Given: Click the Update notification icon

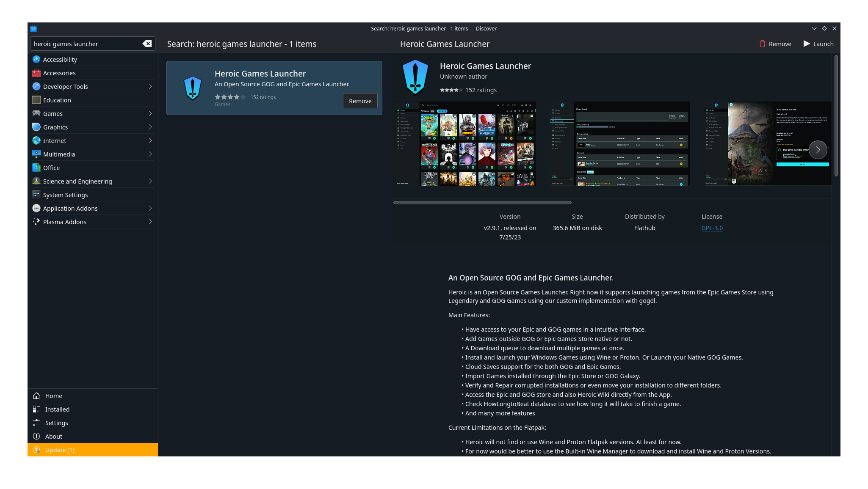Looking at the screenshot, I should (x=37, y=450).
